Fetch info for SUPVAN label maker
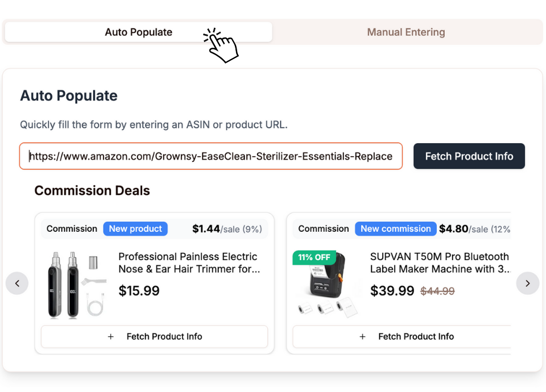 pos(406,336)
